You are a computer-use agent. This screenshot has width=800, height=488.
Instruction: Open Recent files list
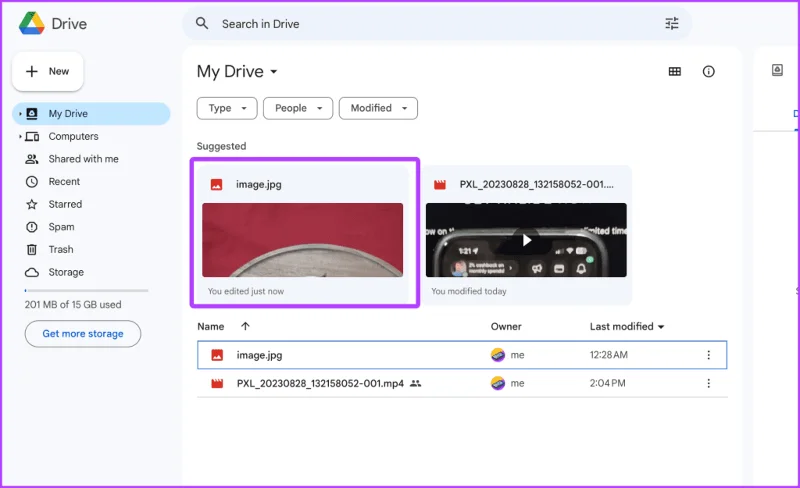tap(64, 182)
